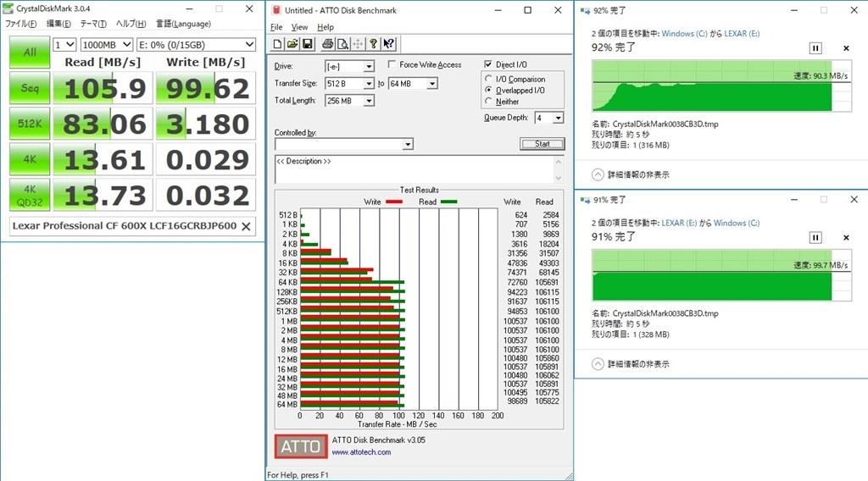Run the CrystalDiskMark Seq test button
868x481 pixels.
(29, 88)
